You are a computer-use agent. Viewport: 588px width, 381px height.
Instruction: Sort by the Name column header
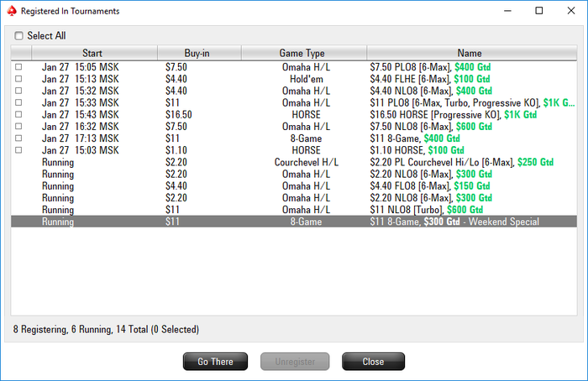pyautogui.click(x=472, y=53)
